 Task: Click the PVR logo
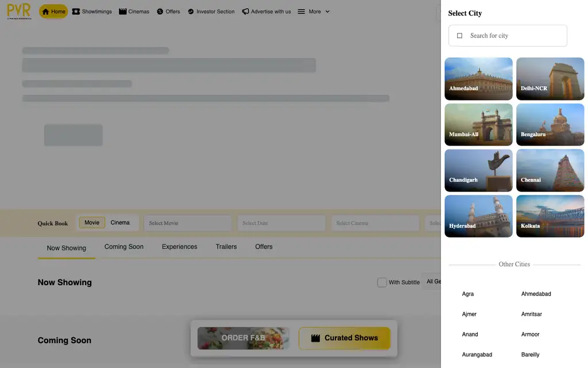tap(19, 11)
